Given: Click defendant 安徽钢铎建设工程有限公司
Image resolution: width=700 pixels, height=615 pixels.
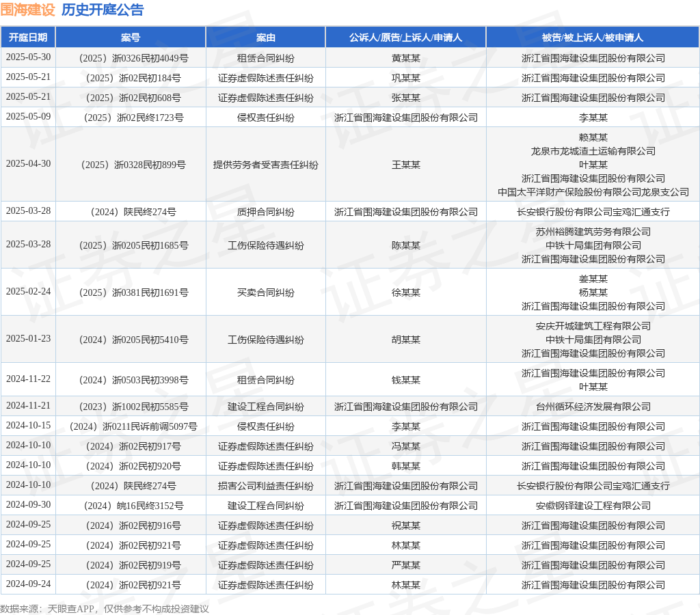Looking at the screenshot, I should 593,506.
